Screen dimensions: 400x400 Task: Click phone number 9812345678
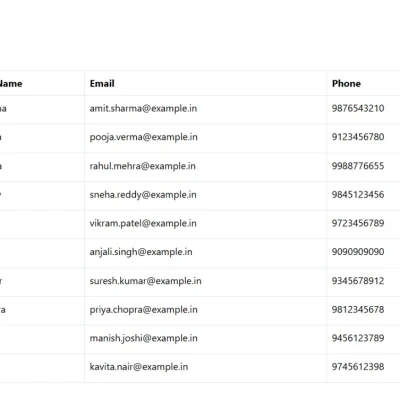pos(358,310)
